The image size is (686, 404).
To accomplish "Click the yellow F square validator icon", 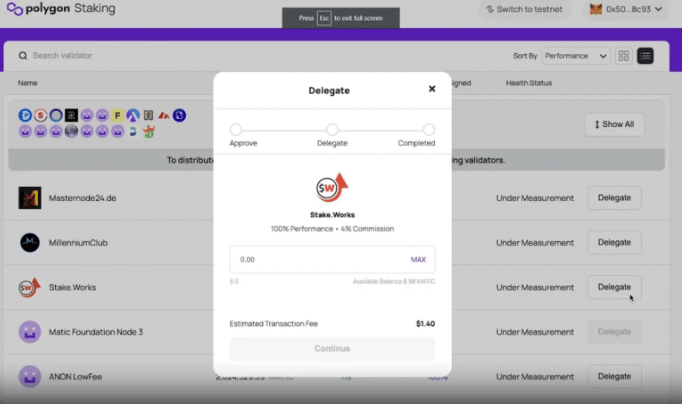I will point(117,116).
